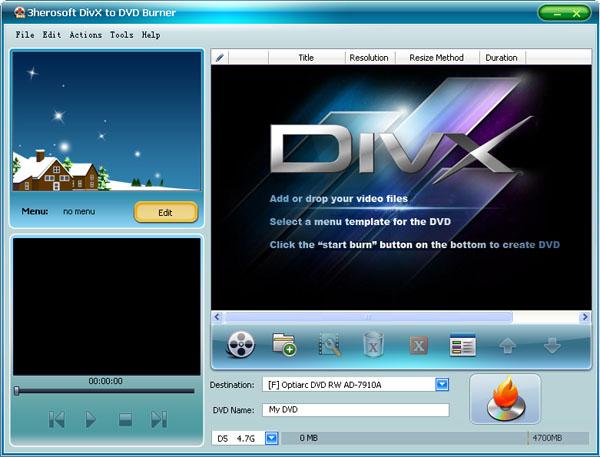Click the Resize Method column header
600x457 pixels.
[x=437, y=58]
